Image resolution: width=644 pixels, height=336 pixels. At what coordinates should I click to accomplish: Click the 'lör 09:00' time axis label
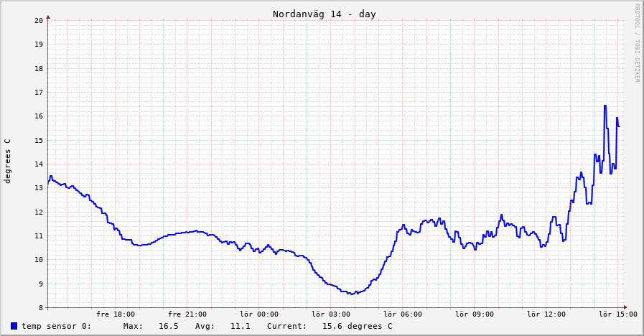pos(475,314)
